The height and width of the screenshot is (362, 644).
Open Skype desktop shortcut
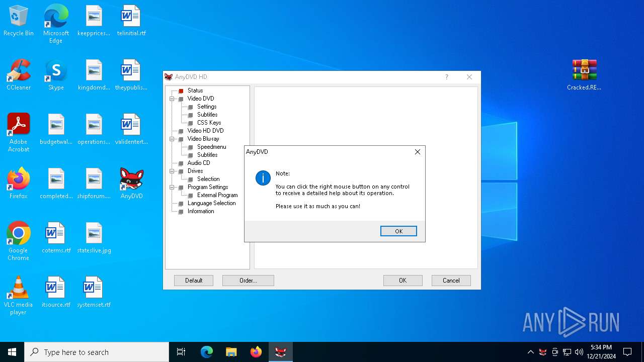click(x=56, y=75)
